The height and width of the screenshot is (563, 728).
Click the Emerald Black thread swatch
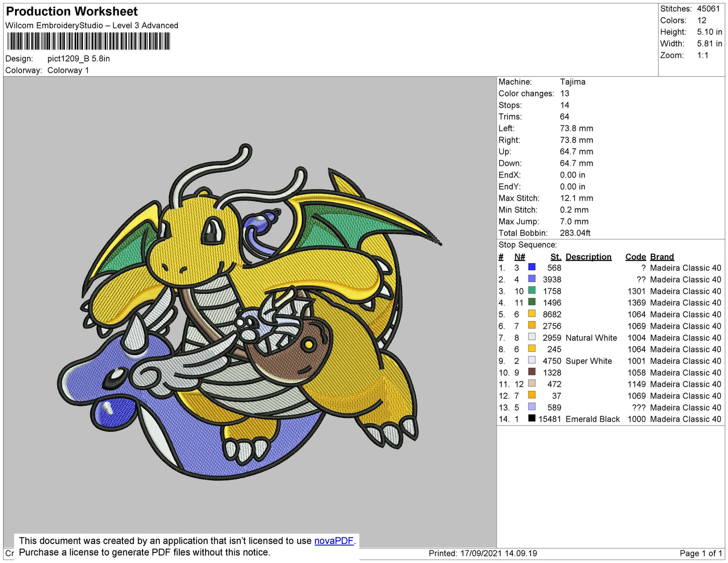click(532, 419)
